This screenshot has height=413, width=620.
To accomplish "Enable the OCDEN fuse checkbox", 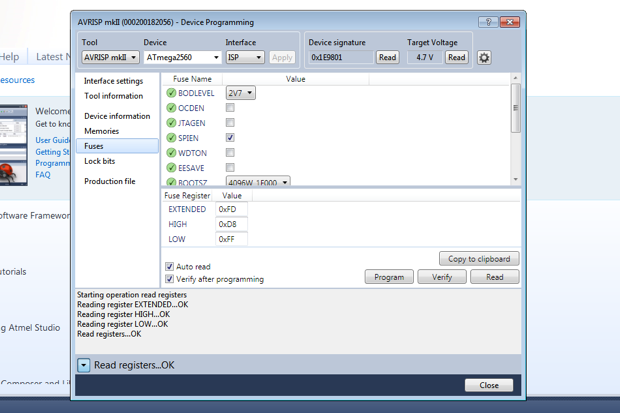I will click(x=230, y=108).
